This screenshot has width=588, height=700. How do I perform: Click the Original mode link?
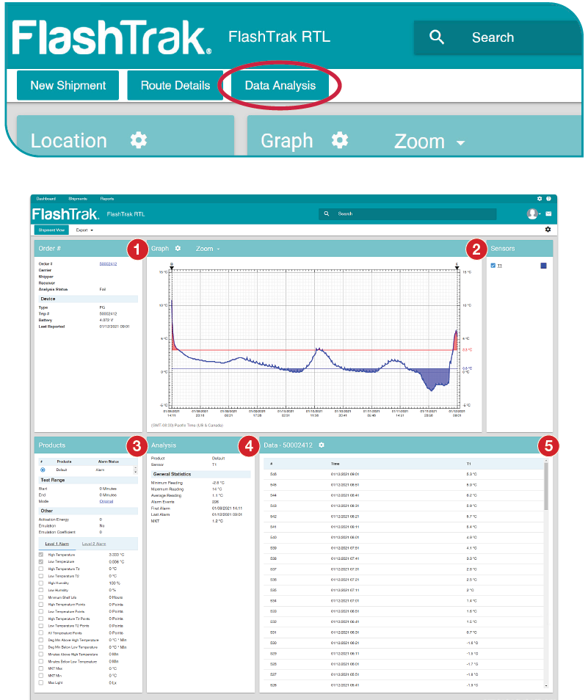(106, 501)
